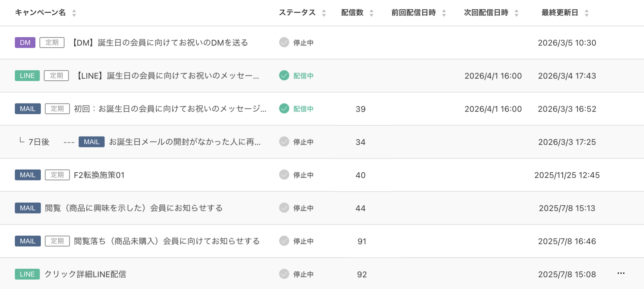
Task: Click the purple DM badge on the birthday DM campaign
Action: [25, 42]
